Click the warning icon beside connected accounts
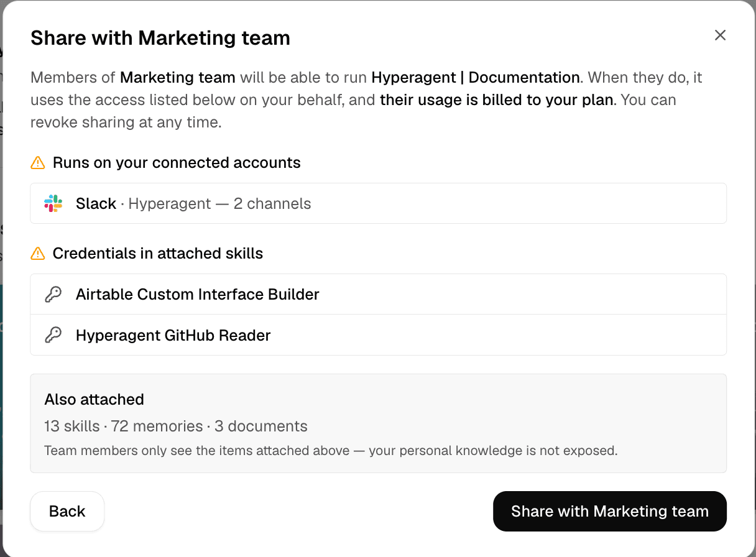 coord(38,163)
